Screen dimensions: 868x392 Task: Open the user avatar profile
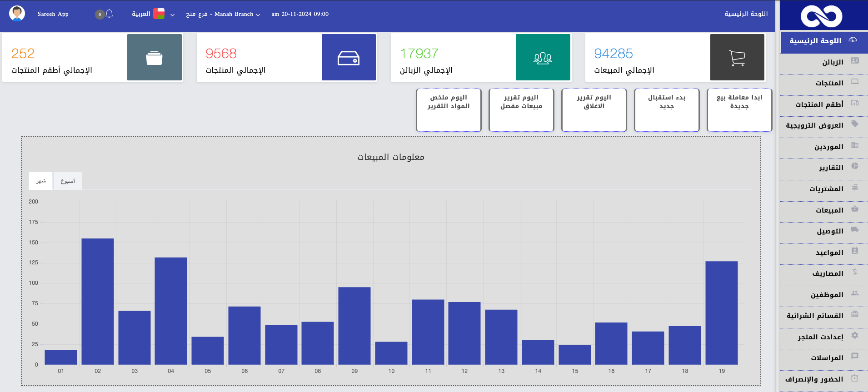click(17, 14)
